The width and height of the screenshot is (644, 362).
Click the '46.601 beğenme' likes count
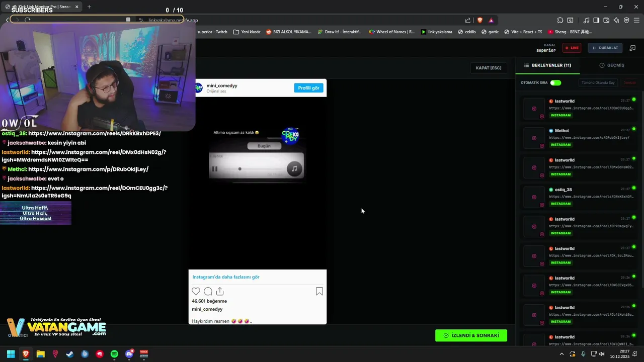tap(209, 301)
